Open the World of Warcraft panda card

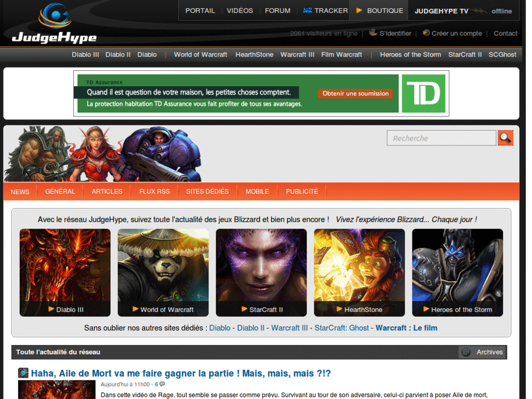pos(163,272)
